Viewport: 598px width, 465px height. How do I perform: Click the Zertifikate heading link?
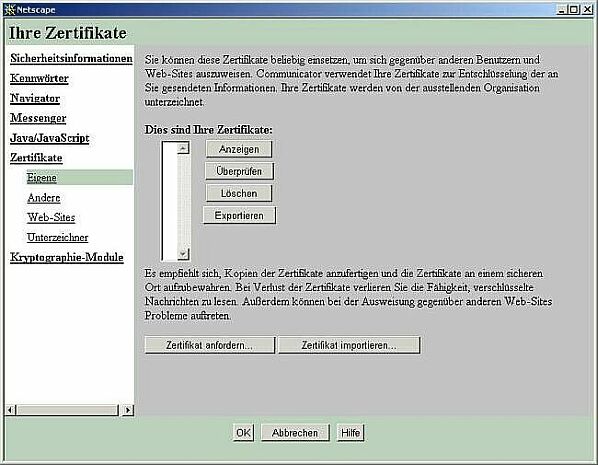coord(36,158)
